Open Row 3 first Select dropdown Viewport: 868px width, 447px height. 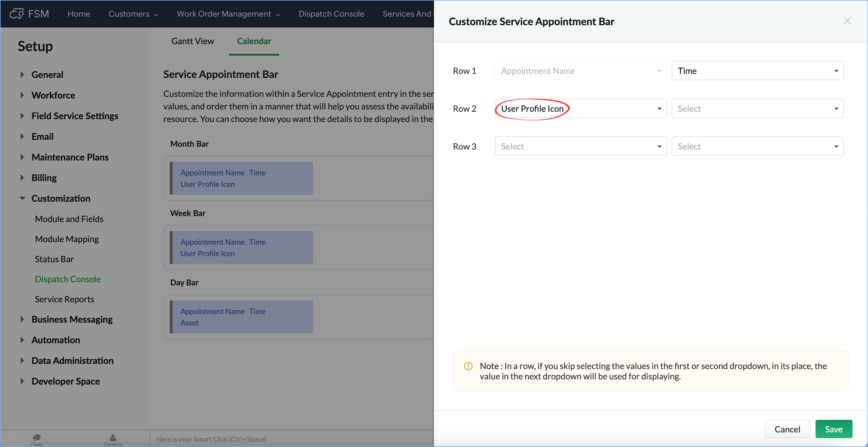click(580, 146)
